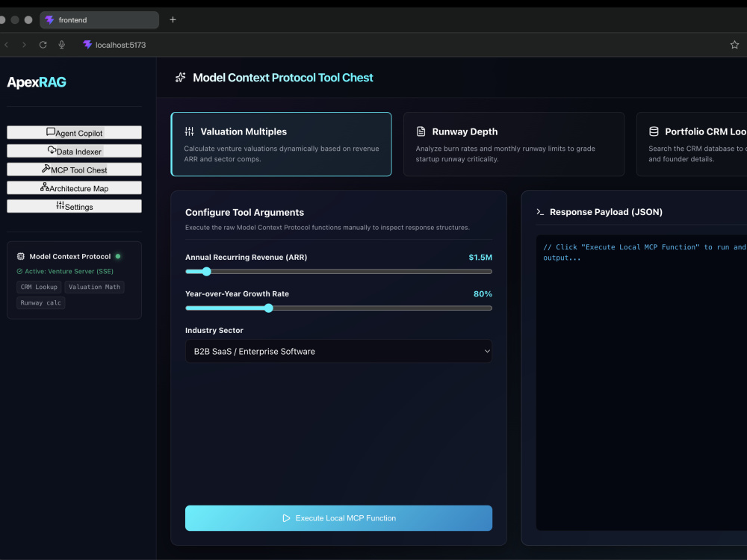Click the network icon on Architecture Map
The image size is (747, 560).
coord(45,187)
